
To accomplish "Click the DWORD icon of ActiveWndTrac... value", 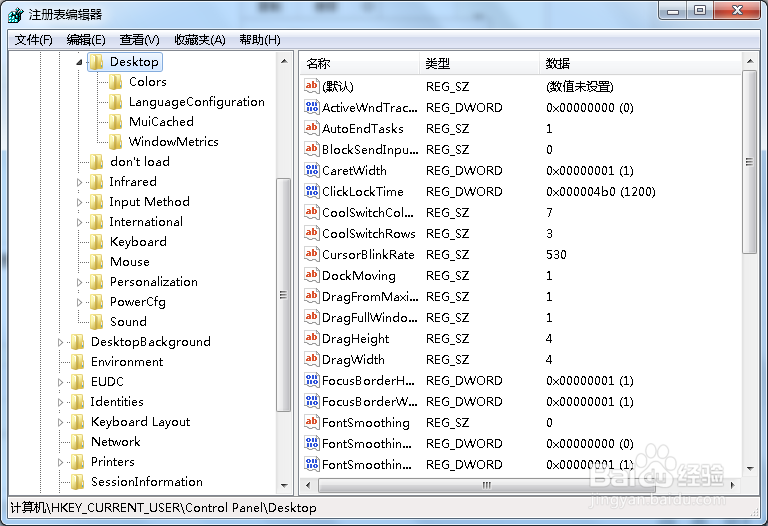I will click(312, 107).
